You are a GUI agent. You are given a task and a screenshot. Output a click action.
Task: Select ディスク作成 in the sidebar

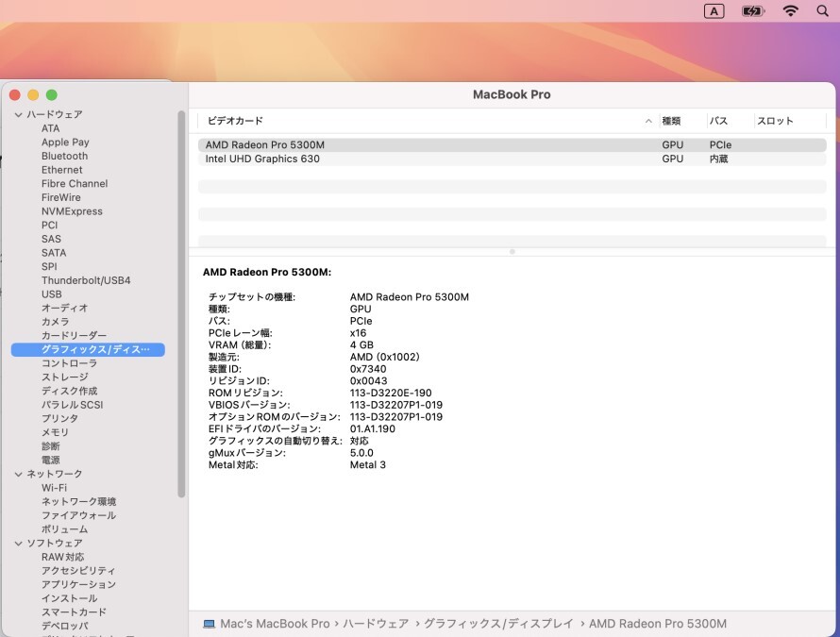tap(70, 391)
